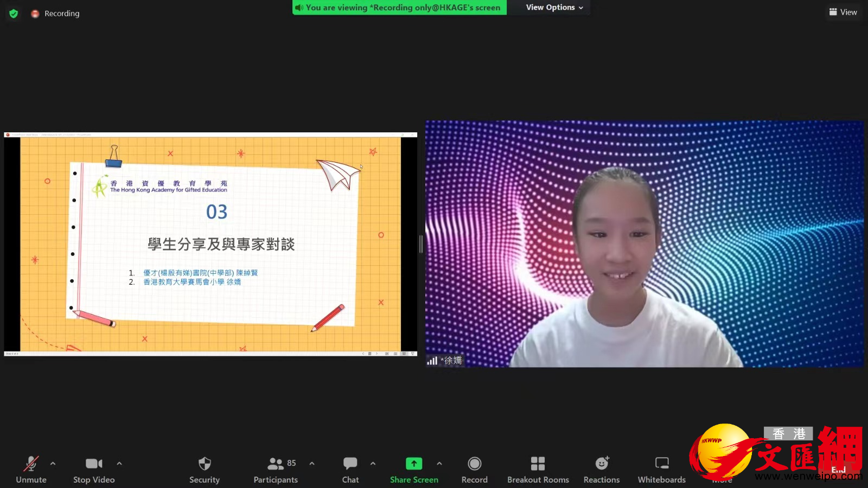Stop Video camera toggle

point(94,470)
